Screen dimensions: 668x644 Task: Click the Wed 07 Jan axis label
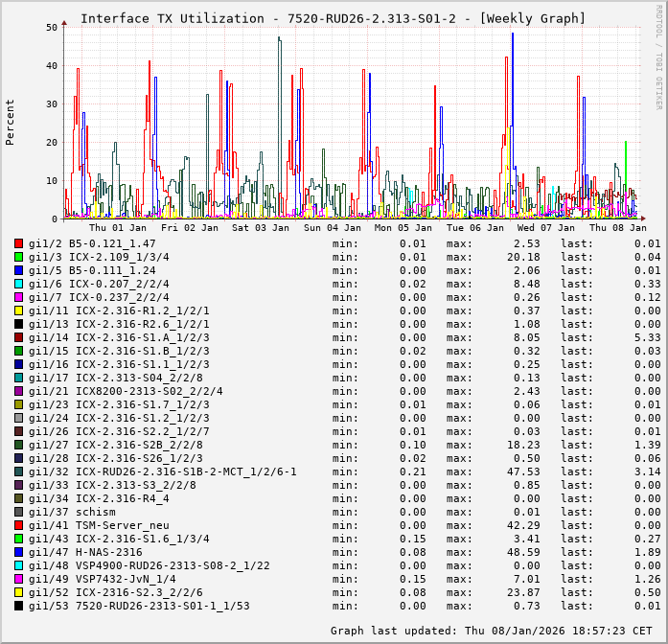545,228
